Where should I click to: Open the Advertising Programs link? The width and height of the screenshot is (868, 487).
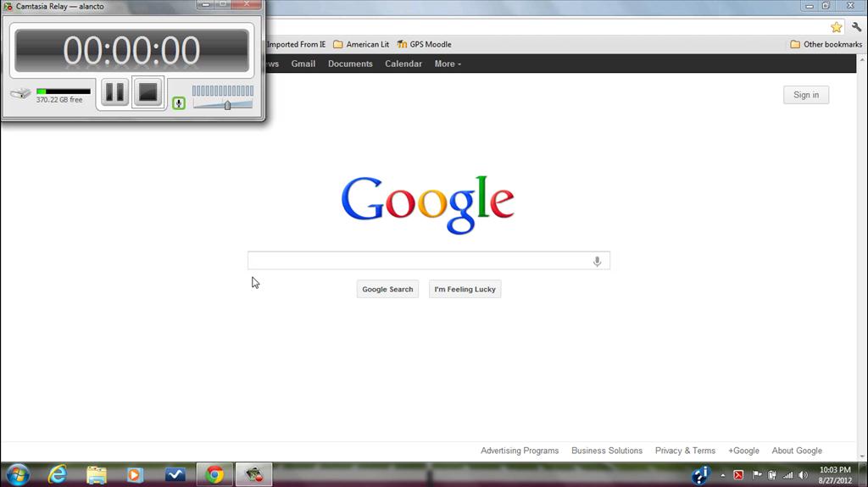pyautogui.click(x=520, y=451)
